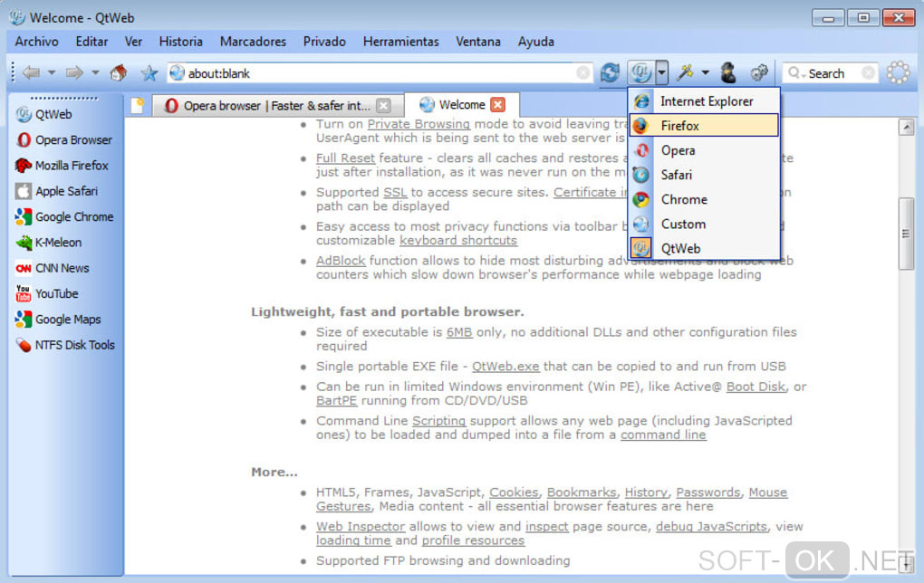924x583 pixels.
Task: Open the Historia menu
Action: pos(180,42)
